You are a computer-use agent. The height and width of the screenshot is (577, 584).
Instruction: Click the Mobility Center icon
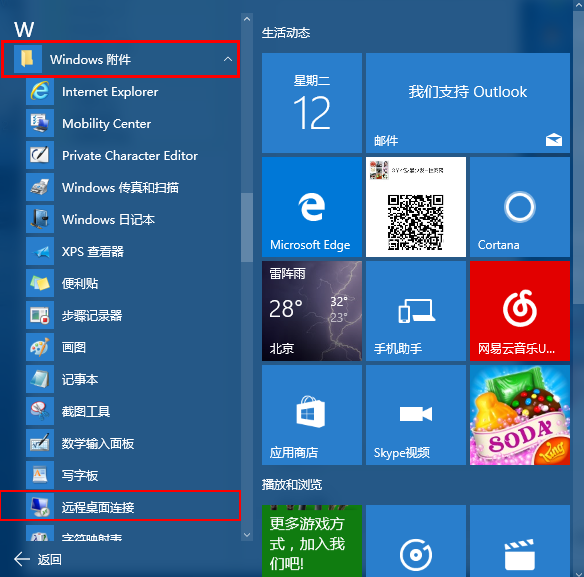tap(40, 123)
